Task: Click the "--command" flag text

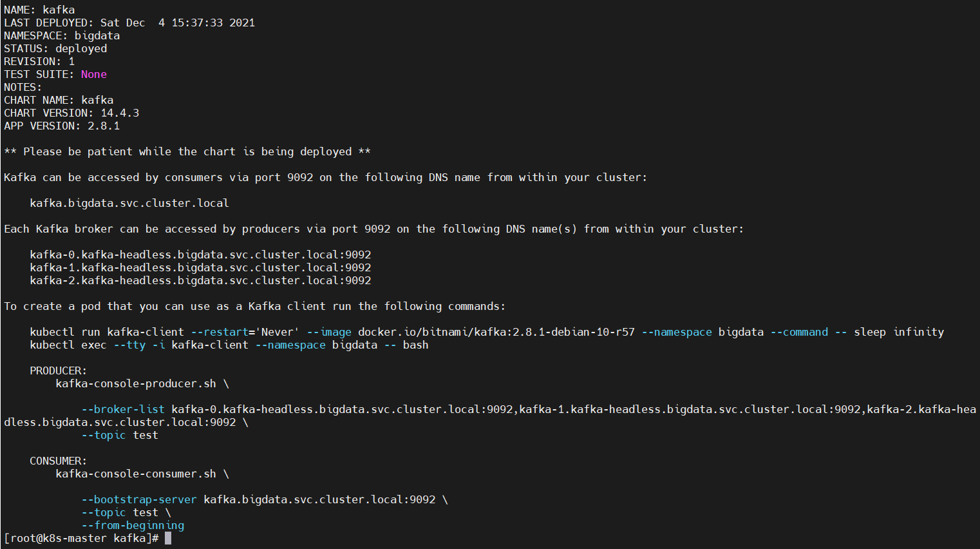Action: 799,332
